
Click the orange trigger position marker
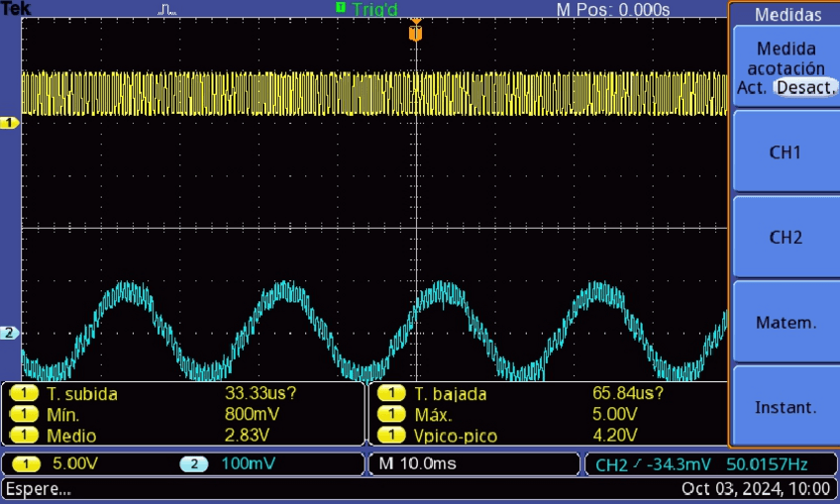pyautogui.click(x=416, y=33)
